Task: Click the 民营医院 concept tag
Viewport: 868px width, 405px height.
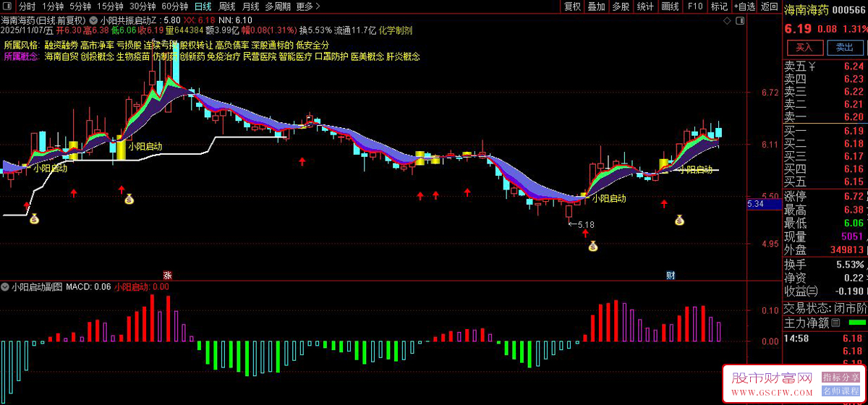Action: [x=260, y=56]
